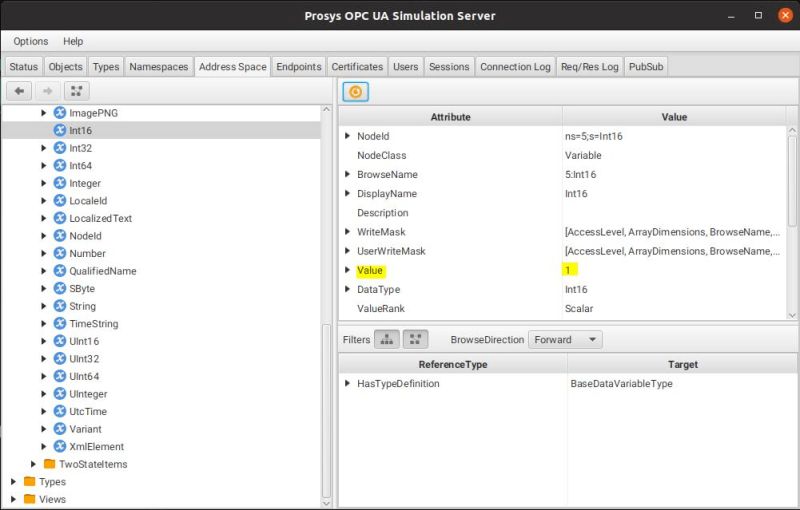Switch to the Types tab
This screenshot has height=510, width=800.
coord(106,67)
